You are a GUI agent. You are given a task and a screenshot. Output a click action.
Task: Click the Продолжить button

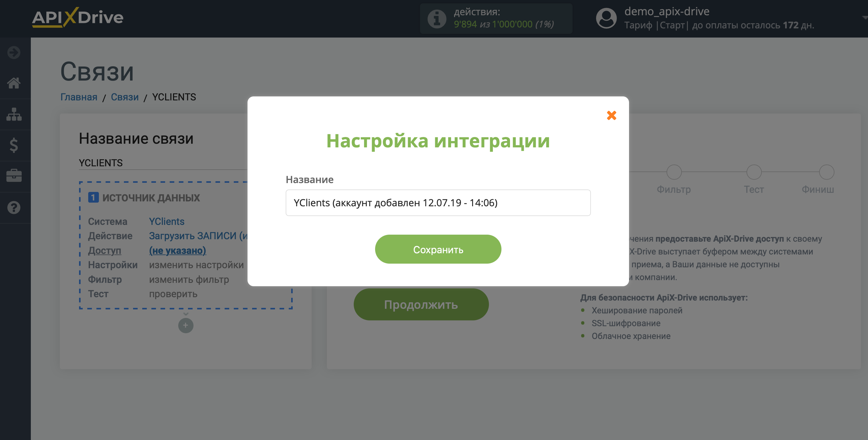[421, 304]
